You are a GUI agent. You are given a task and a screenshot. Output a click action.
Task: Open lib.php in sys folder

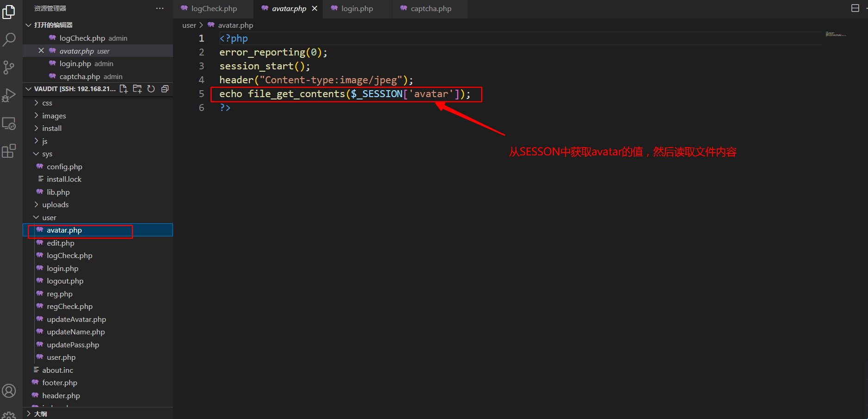[x=98, y=192]
